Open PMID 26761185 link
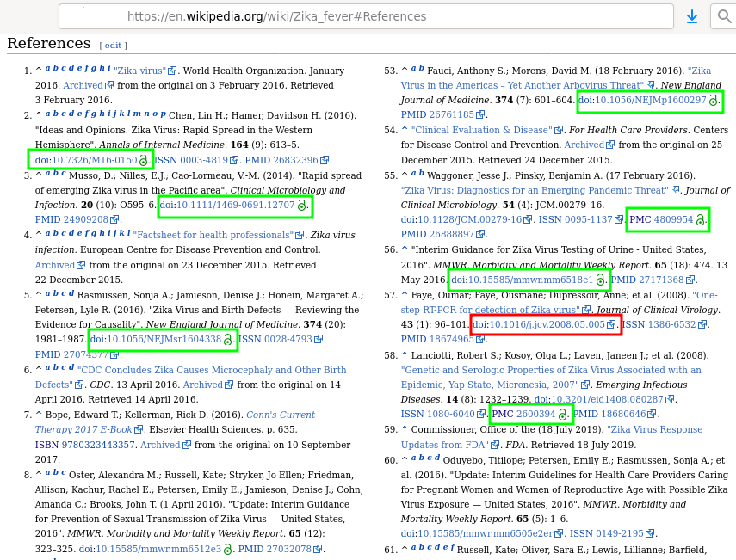This screenshot has height=560, width=736. pos(437,114)
